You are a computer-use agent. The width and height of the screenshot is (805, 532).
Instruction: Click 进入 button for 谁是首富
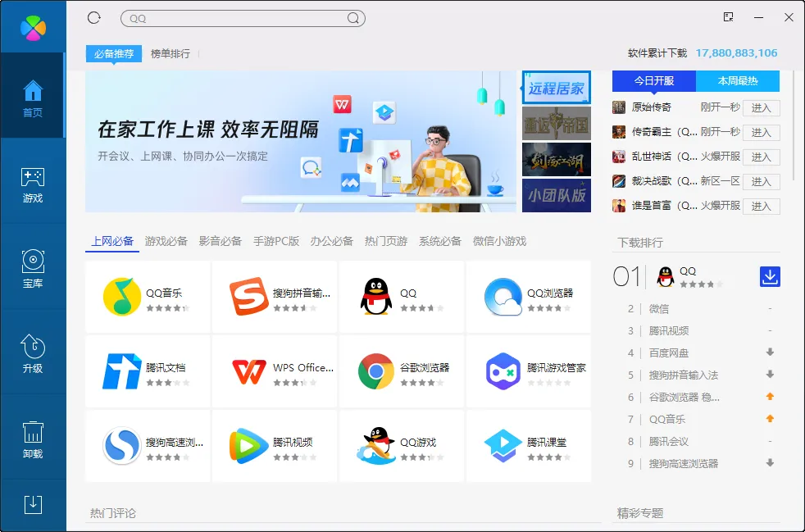coord(762,207)
